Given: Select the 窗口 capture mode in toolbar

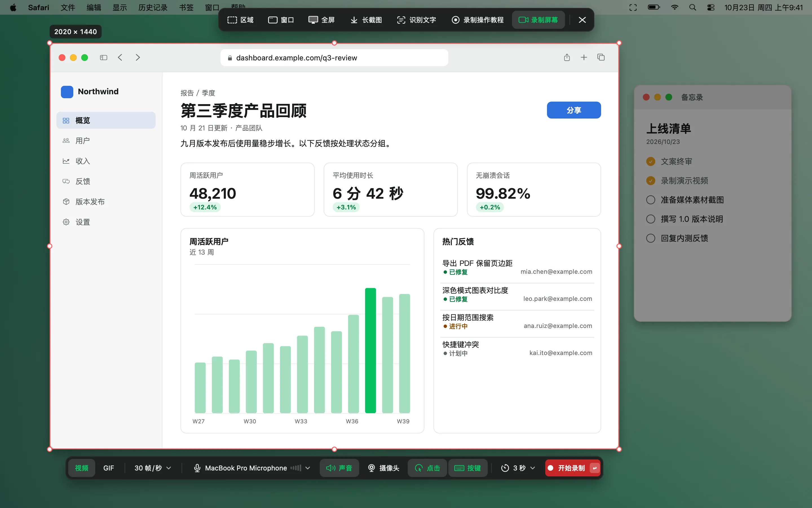Looking at the screenshot, I should (x=281, y=20).
